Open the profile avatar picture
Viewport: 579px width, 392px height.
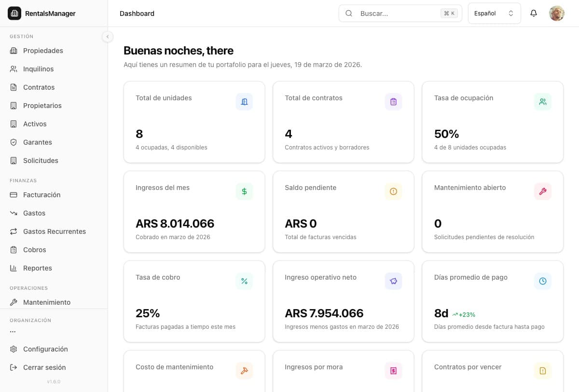[556, 13]
